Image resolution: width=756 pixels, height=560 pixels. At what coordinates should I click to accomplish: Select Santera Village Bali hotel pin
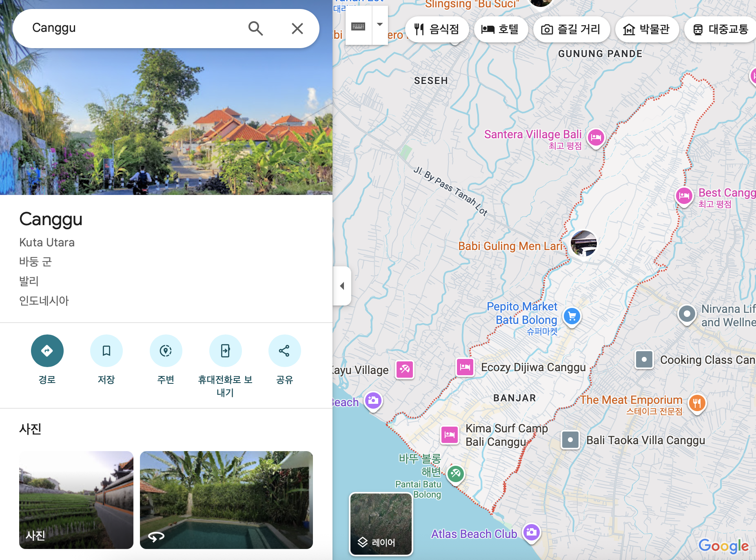pos(596,138)
